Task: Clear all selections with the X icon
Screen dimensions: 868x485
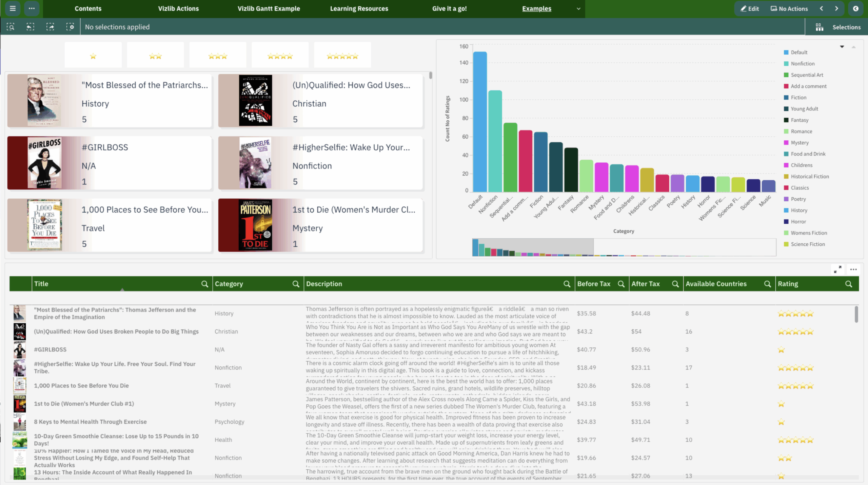Action: coord(71,27)
